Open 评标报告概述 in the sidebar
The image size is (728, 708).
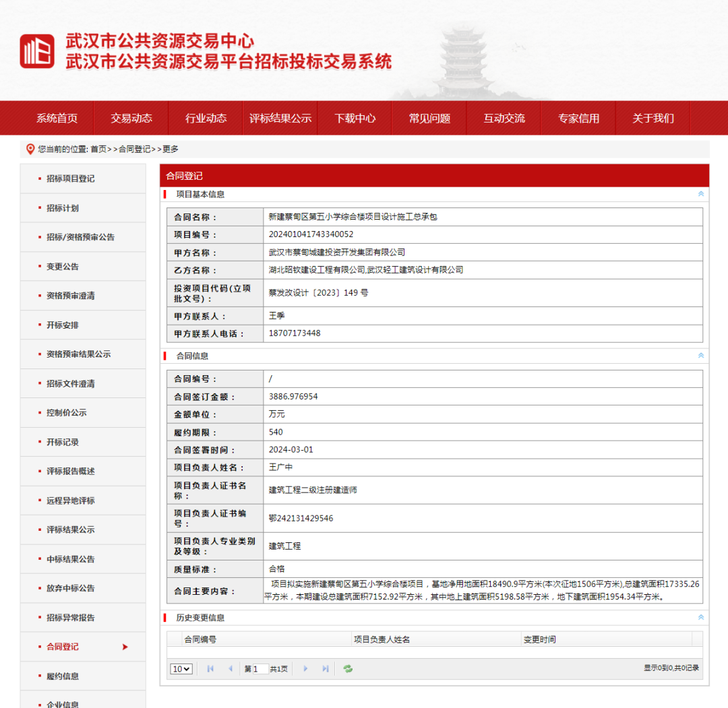point(71,471)
